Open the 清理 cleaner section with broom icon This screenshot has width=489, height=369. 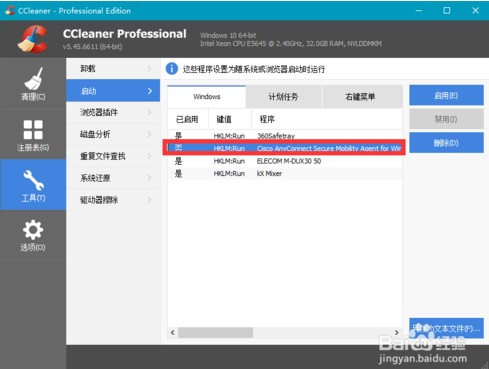click(x=33, y=84)
